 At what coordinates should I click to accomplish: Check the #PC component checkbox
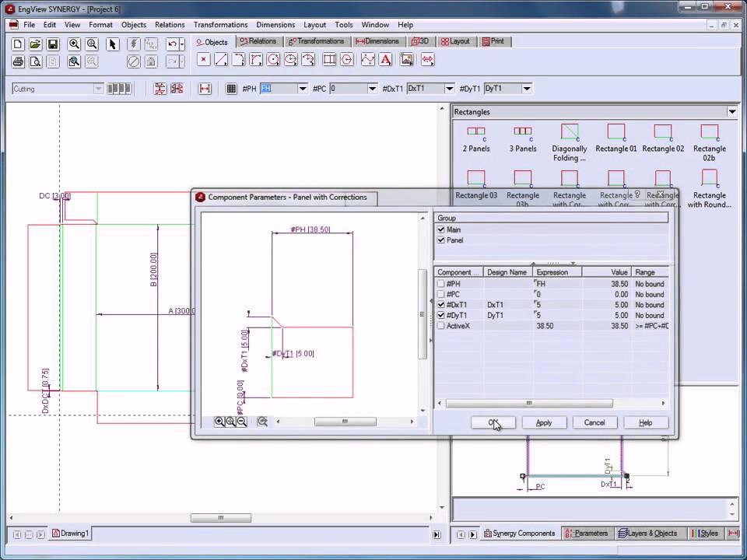(x=440, y=294)
